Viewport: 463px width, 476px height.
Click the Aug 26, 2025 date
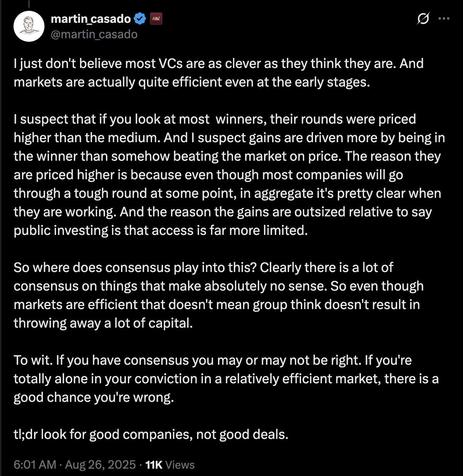(x=100, y=464)
